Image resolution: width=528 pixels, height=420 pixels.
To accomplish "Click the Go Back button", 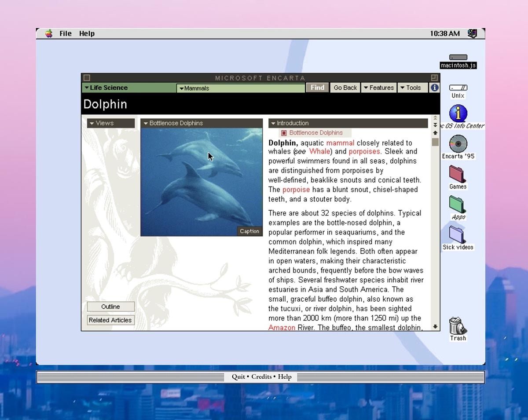I will pos(345,88).
